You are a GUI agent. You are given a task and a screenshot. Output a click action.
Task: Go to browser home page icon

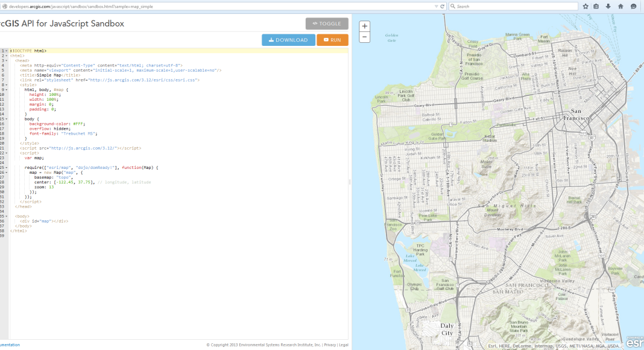click(620, 6)
